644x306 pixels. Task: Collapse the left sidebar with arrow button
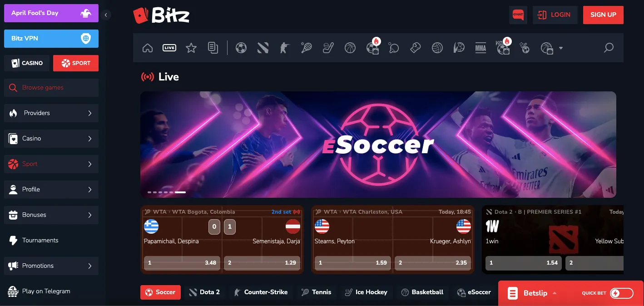click(x=106, y=15)
